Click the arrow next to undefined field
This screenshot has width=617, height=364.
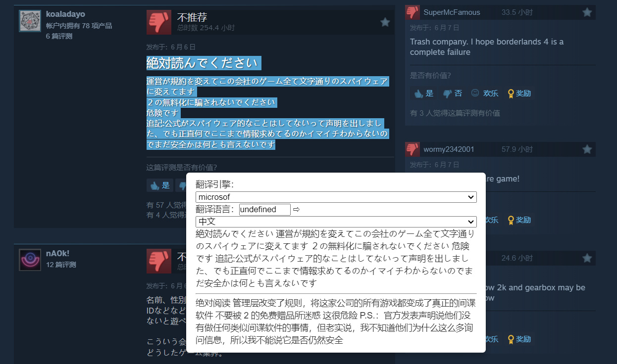[297, 209]
